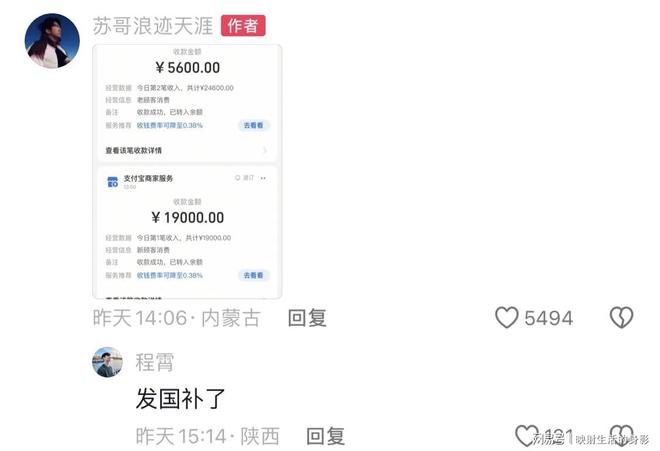Tap the 收钱费率可降至0.38% link under ¥19000

pos(170,275)
